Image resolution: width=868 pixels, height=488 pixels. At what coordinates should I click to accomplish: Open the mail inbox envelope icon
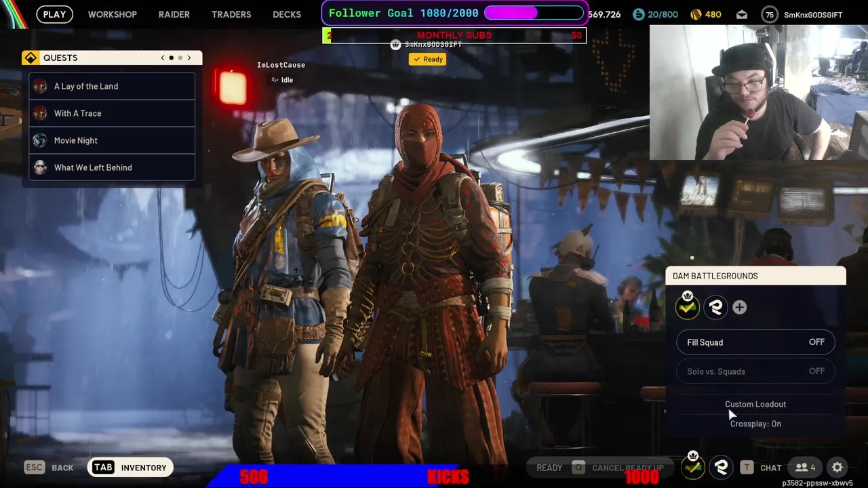742,14
